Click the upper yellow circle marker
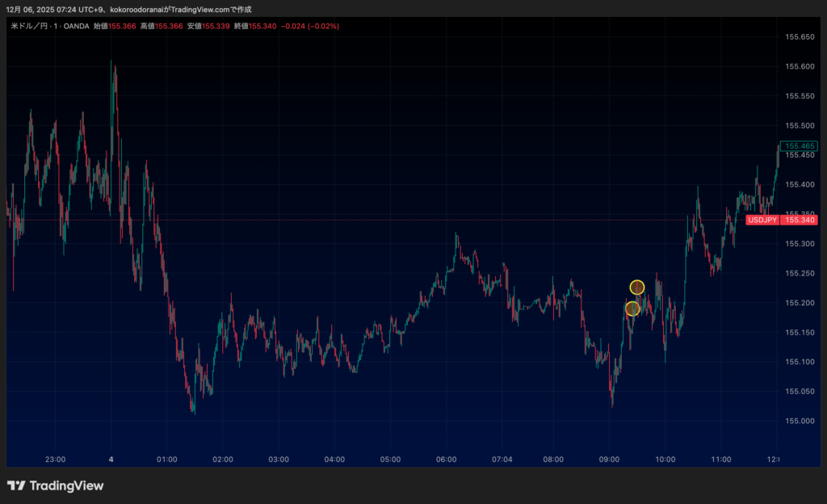The height and width of the screenshot is (504, 827). tap(637, 288)
